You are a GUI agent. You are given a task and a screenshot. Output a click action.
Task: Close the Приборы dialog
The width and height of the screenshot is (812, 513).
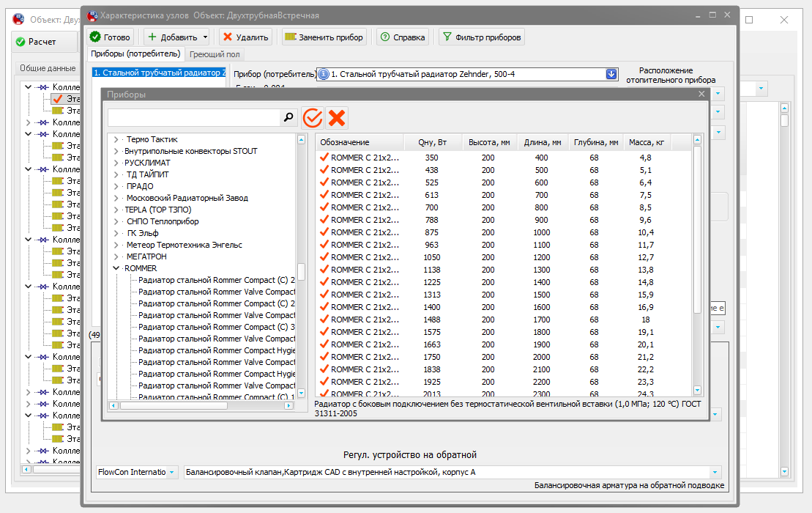(x=701, y=94)
